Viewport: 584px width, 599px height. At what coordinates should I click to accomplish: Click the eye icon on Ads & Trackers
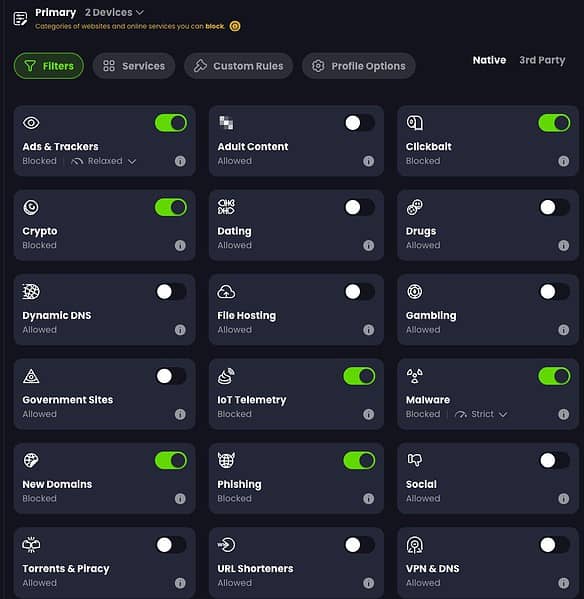pyautogui.click(x=31, y=123)
